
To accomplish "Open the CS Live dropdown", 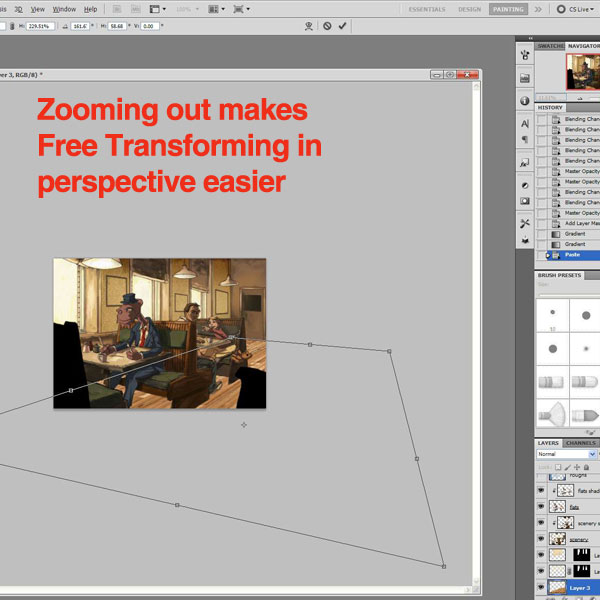I will (x=576, y=9).
